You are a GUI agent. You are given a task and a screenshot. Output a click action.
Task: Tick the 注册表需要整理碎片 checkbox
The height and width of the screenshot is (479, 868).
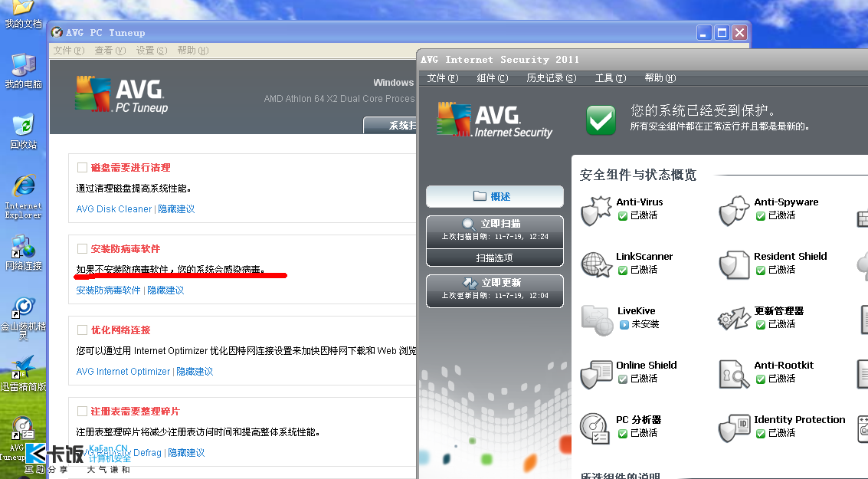pos(82,411)
